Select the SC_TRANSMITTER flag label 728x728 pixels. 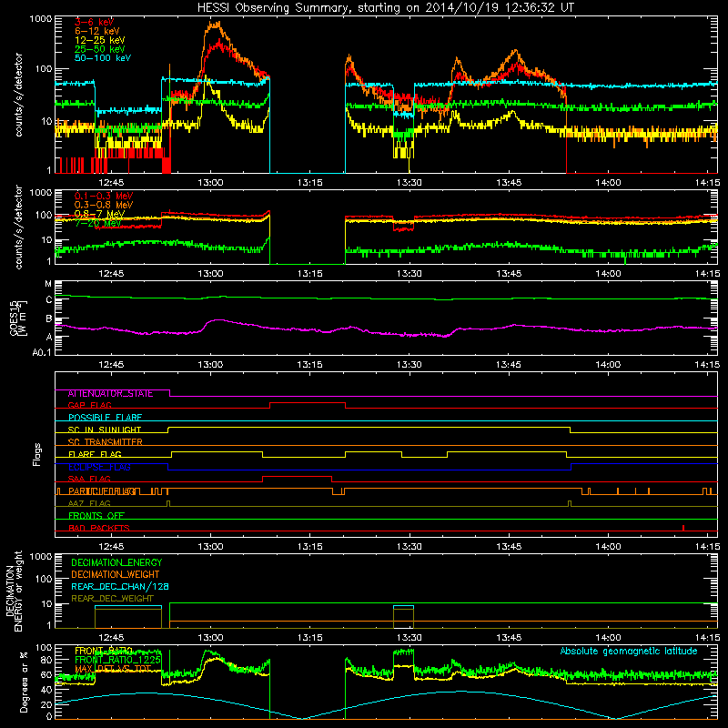coord(105,442)
